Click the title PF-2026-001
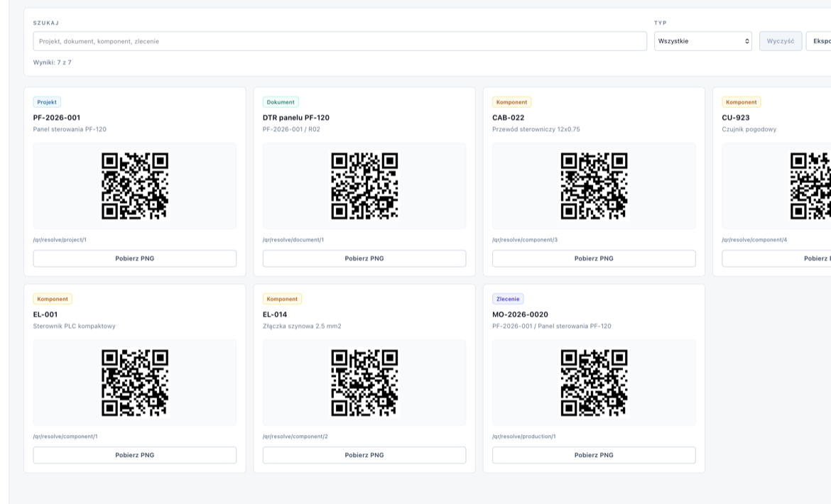The width and height of the screenshot is (831, 504). pos(57,118)
